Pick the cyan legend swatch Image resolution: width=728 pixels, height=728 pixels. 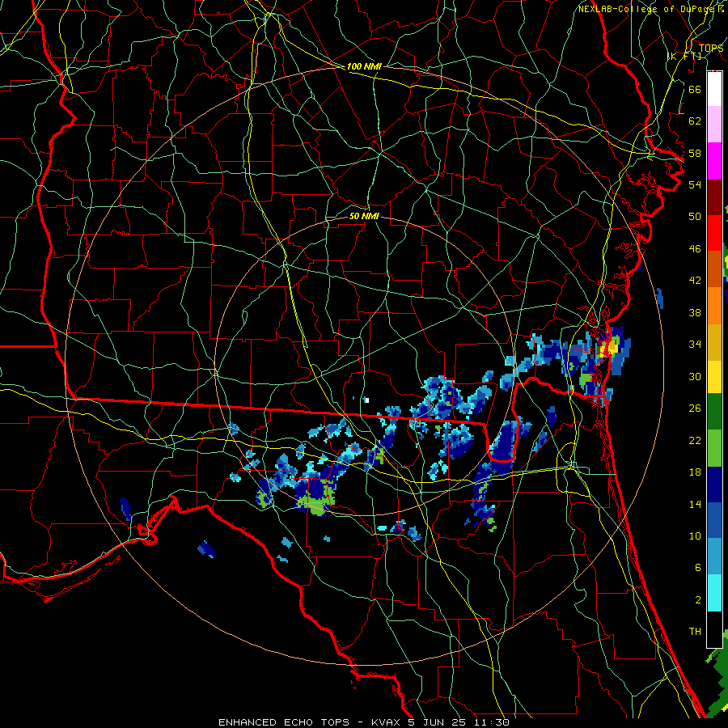point(714,593)
